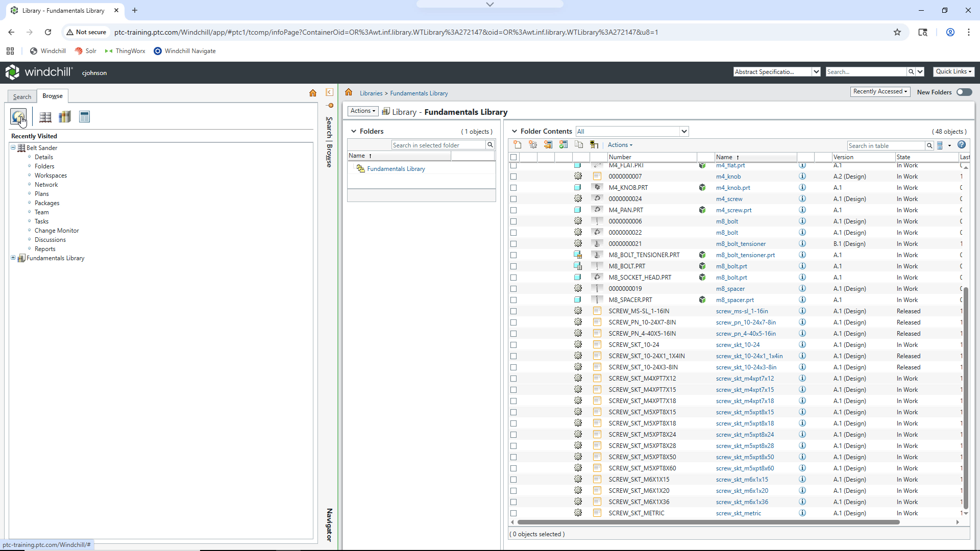Collapse the Navigator panel with arrow icon
Image resolution: width=980 pixels, height=551 pixels.
point(329,92)
